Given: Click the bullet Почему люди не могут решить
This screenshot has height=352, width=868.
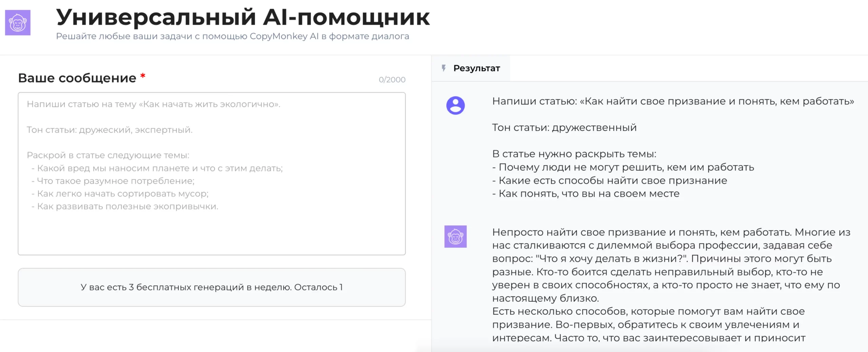Looking at the screenshot, I should (x=623, y=167).
